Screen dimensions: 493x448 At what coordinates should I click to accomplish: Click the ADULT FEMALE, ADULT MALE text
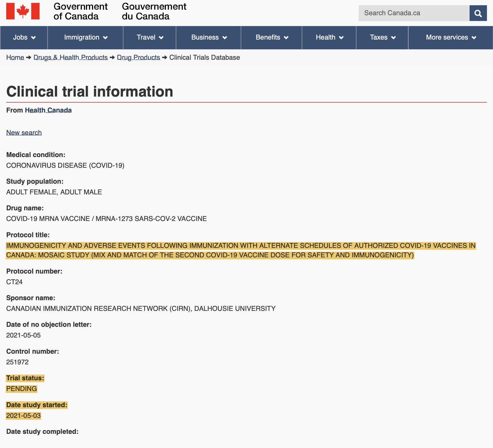point(54,192)
